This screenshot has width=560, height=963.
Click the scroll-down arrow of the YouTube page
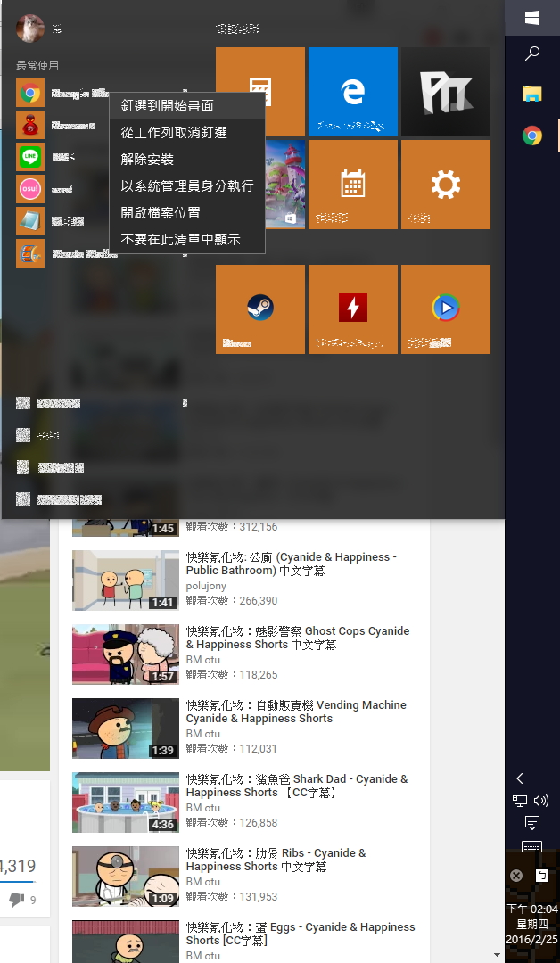pos(497,955)
